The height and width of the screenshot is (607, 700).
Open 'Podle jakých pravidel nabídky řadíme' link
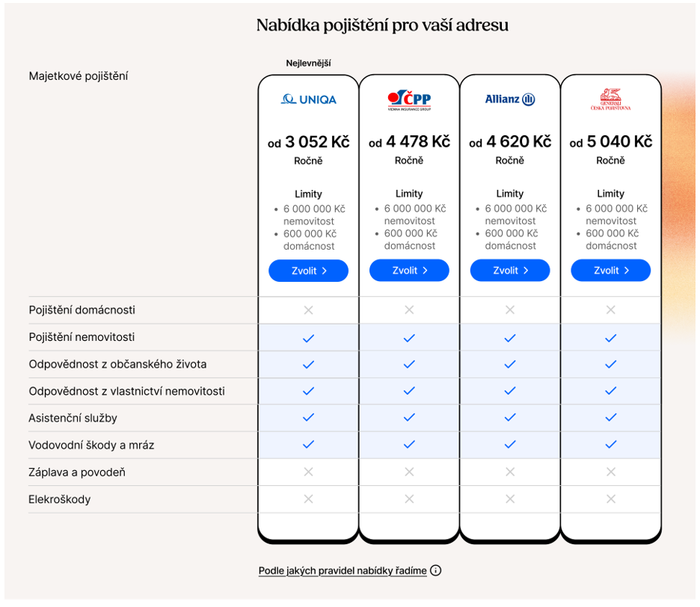(343, 570)
